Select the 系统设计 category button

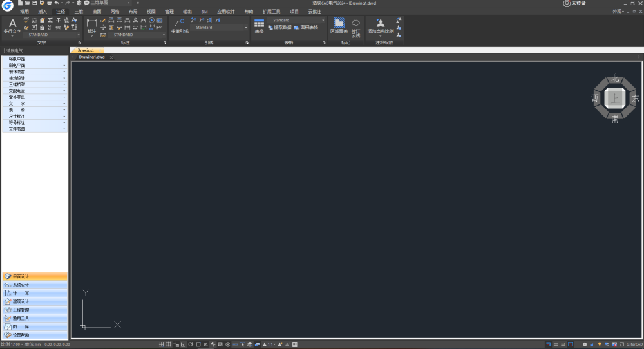tap(35, 285)
